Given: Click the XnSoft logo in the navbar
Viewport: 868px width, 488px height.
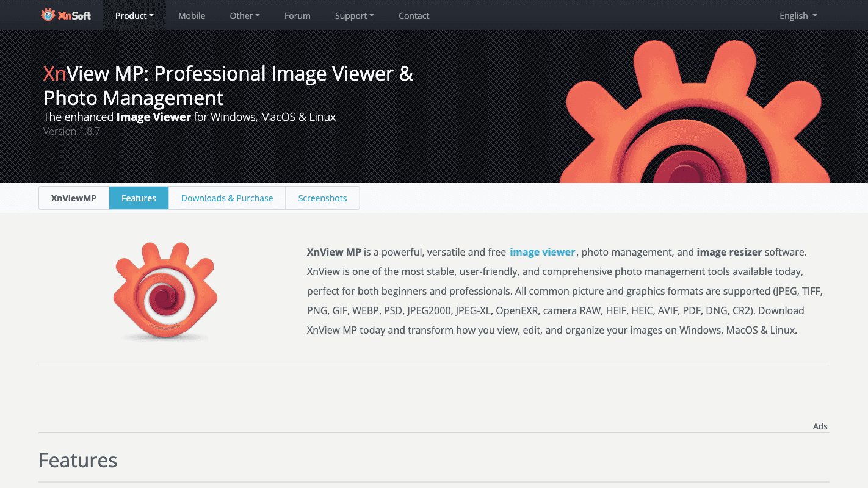Looking at the screenshot, I should point(66,15).
